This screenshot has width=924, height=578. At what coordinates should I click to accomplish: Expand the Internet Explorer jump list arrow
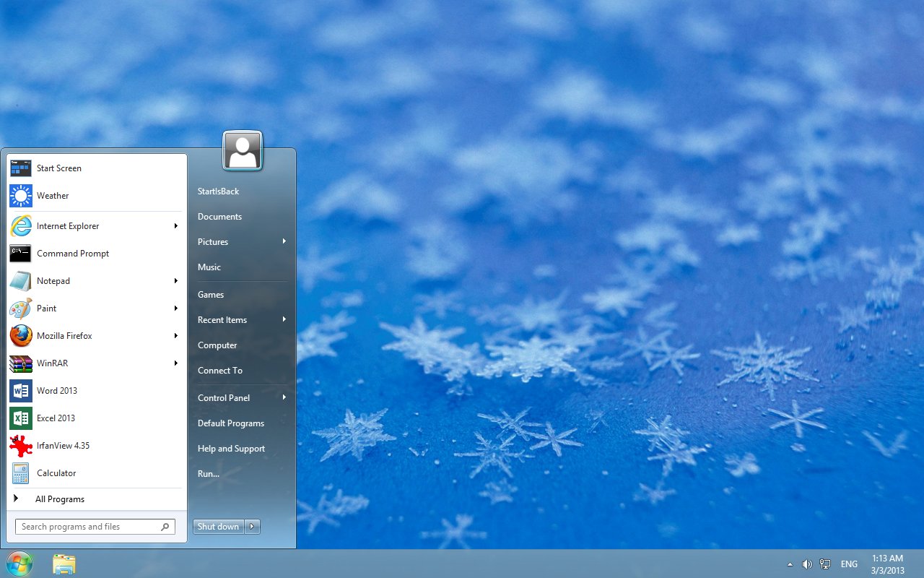(x=175, y=226)
